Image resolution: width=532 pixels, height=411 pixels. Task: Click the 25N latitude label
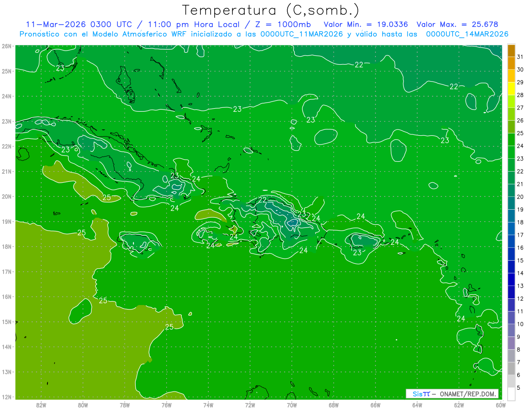click(6, 71)
